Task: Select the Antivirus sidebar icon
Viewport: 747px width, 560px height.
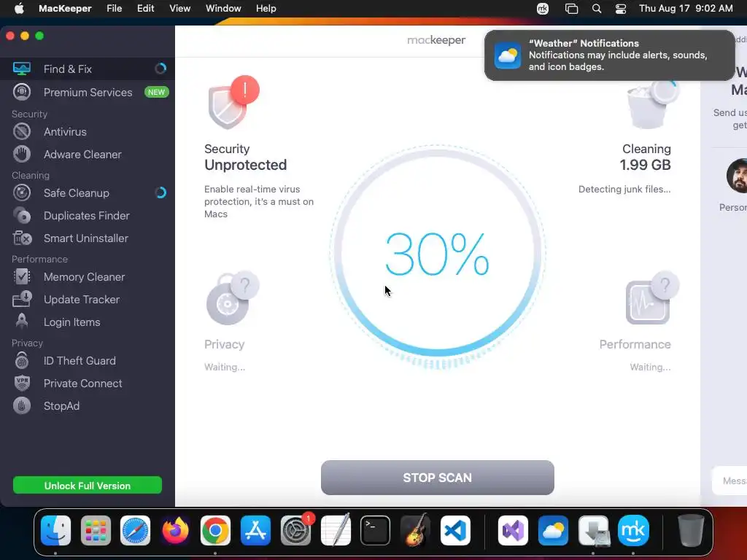Action: pos(22,131)
